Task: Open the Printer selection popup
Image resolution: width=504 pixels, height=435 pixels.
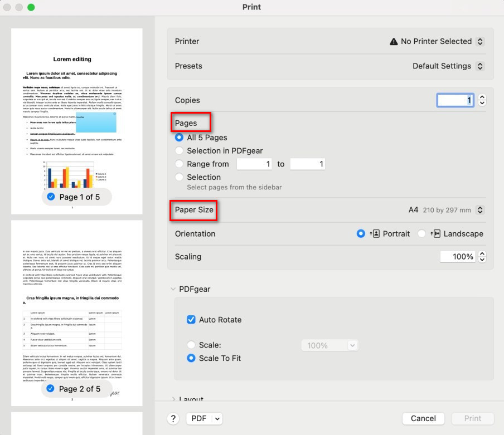Action: coord(480,41)
